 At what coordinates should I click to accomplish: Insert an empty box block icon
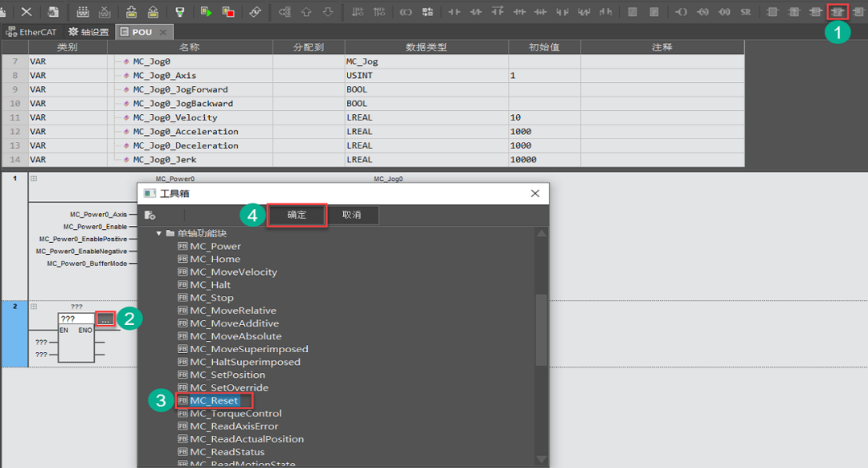click(x=772, y=11)
